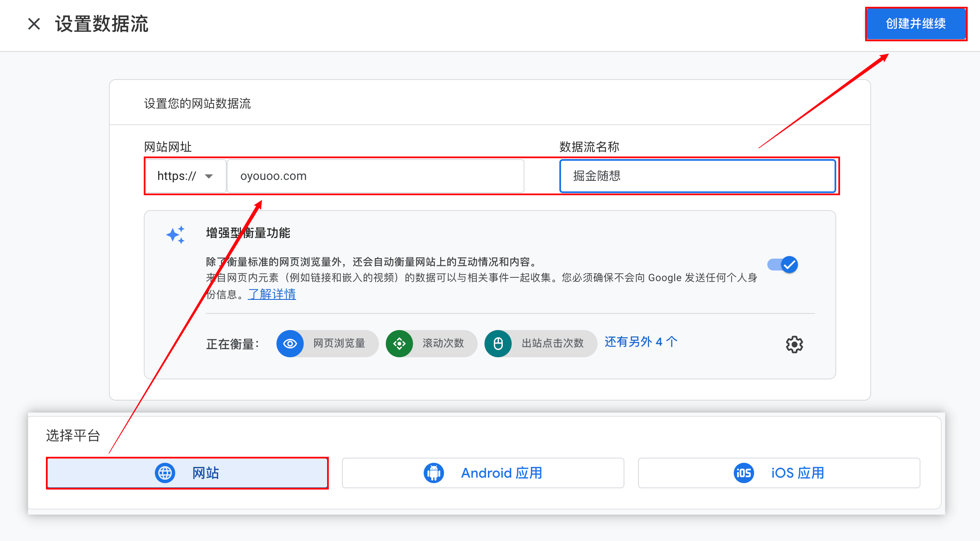Click the Android robot icon
The height and width of the screenshot is (541, 980).
[x=434, y=473]
